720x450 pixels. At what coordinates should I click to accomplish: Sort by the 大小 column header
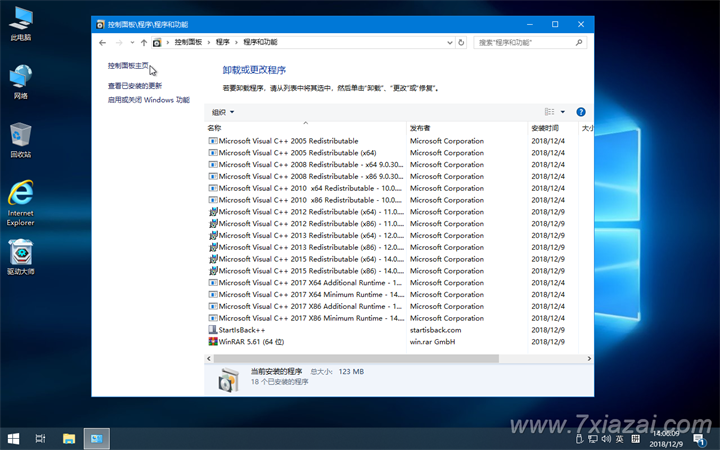tap(586, 128)
